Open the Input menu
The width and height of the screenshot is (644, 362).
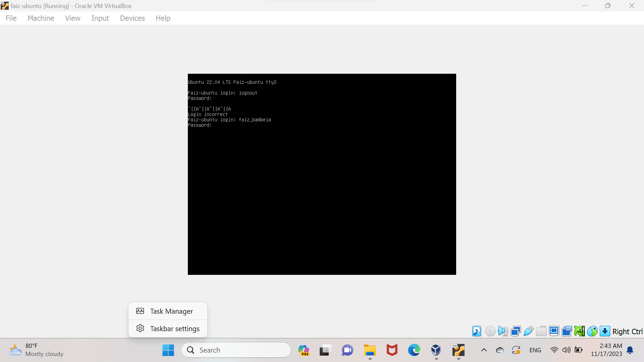pos(100,18)
